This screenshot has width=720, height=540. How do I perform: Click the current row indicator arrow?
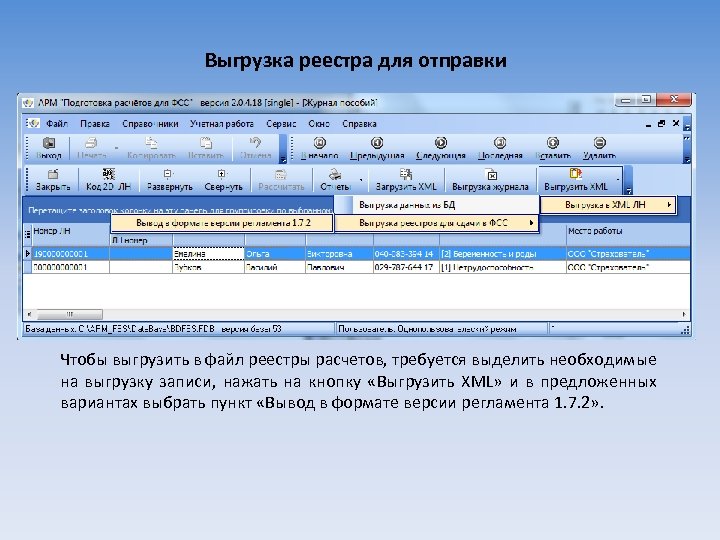tap(28, 253)
